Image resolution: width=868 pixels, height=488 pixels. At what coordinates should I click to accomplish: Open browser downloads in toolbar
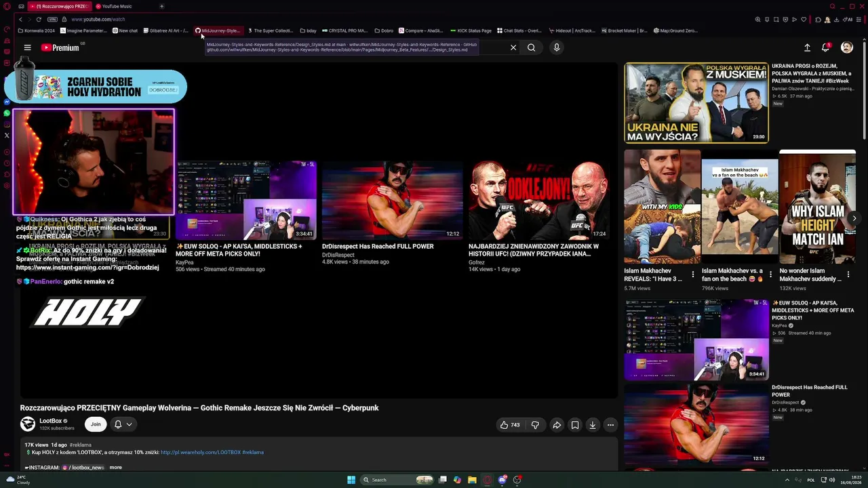(x=837, y=19)
